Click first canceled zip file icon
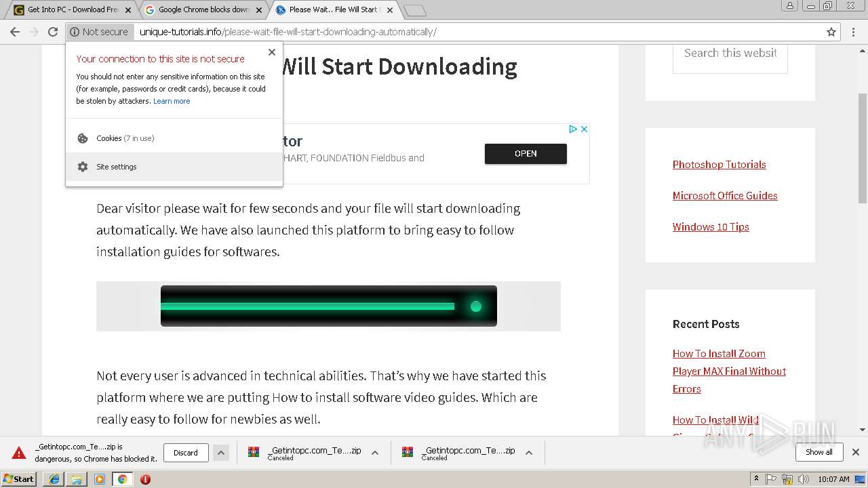The width and height of the screenshot is (868, 488). 254,453
